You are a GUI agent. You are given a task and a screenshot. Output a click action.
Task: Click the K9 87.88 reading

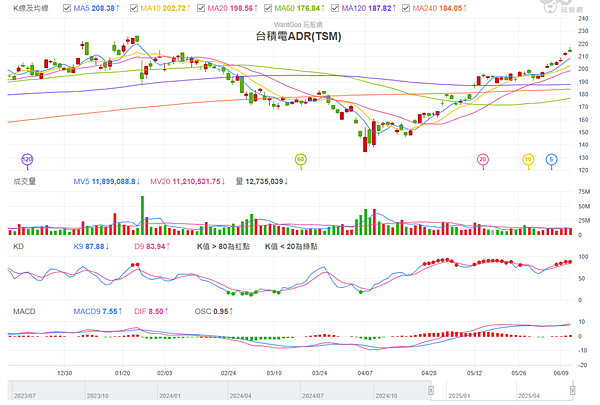tap(91, 247)
